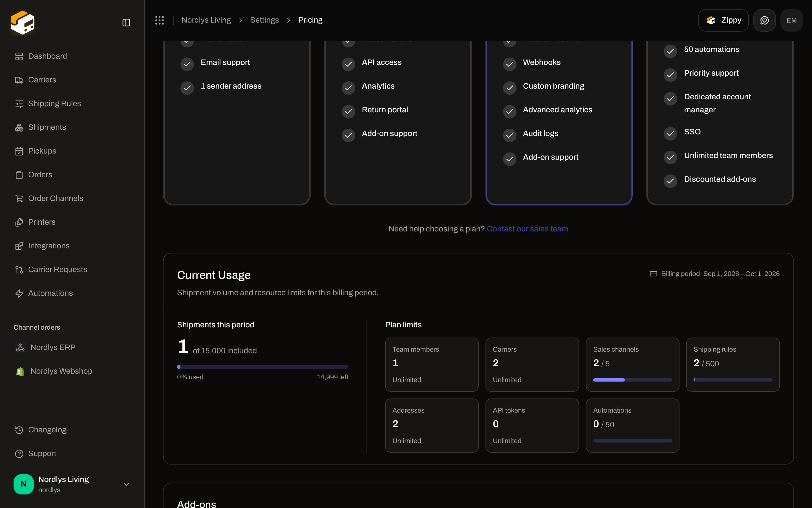
Task: Click the Carriers truck icon
Action: [19, 80]
